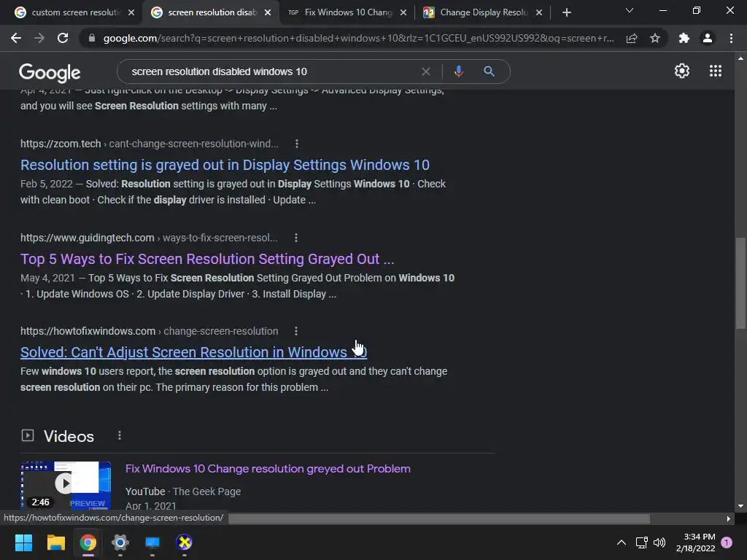Play the 2:46 video thumbnail
747x560 pixels.
click(x=66, y=484)
